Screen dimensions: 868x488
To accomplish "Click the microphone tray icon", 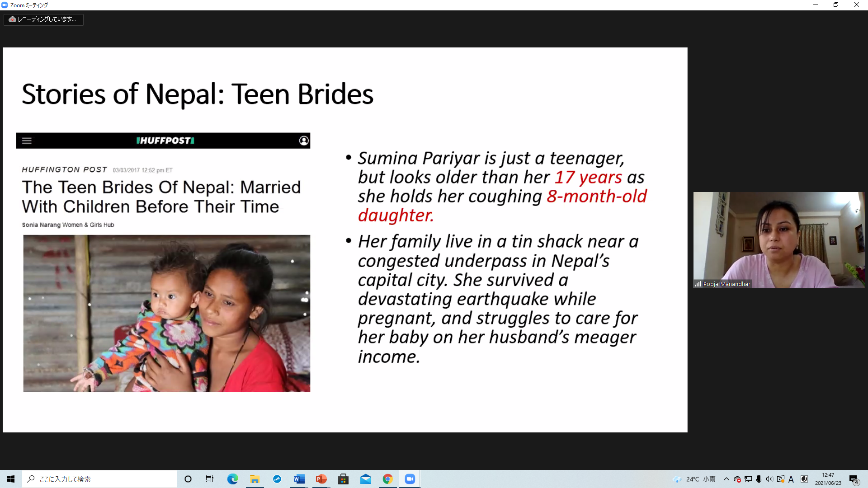I will 759,479.
